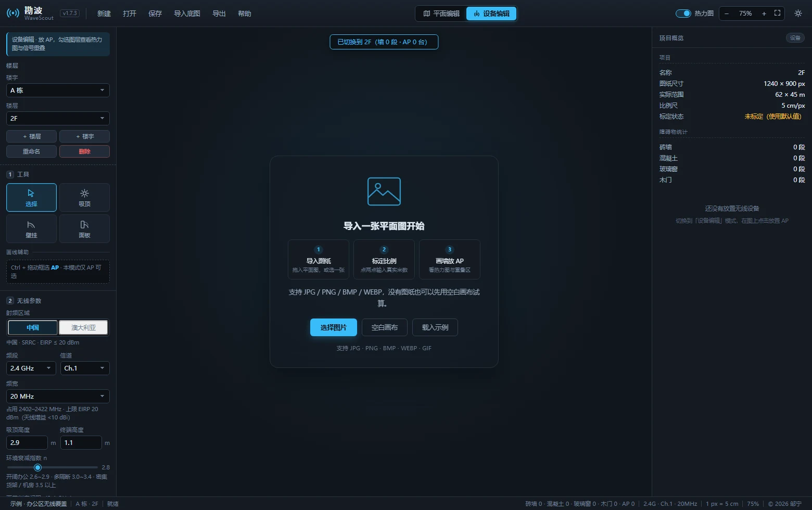Zoom in with the plus button
The width and height of the screenshot is (812, 510).
point(764,14)
